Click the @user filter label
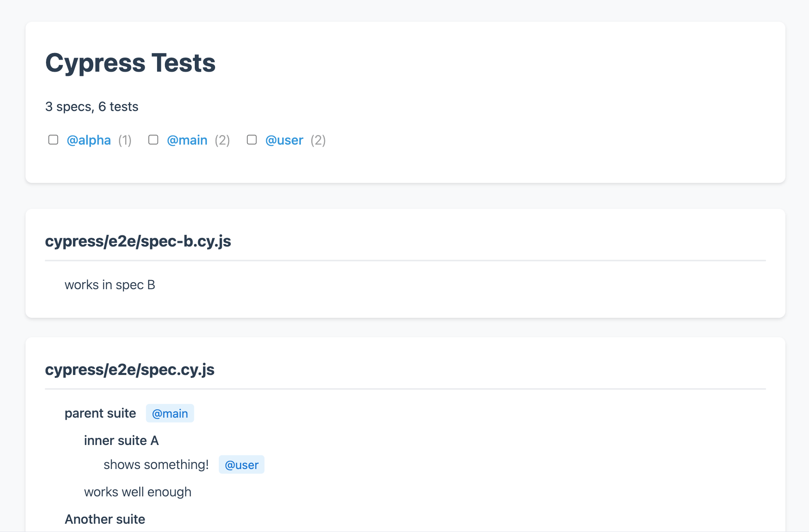This screenshot has height=532, width=809. click(284, 140)
